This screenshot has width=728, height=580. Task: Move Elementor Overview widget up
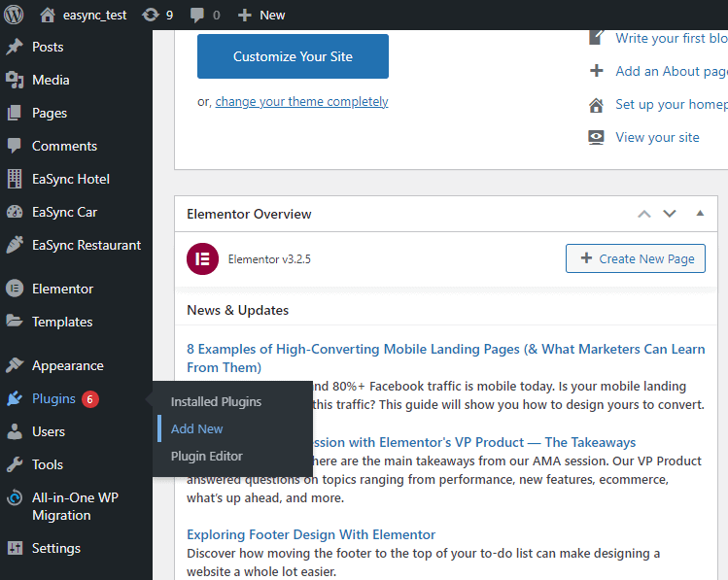coord(644,214)
